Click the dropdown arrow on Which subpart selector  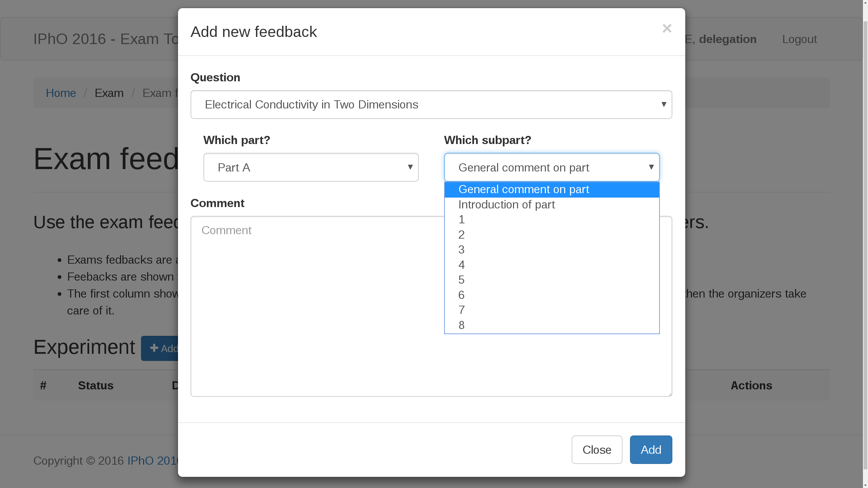(651, 167)
